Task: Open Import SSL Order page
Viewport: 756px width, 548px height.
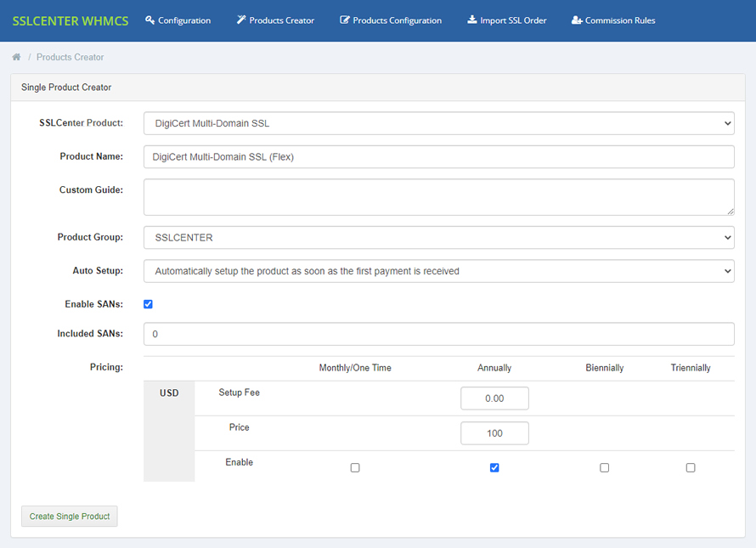Action: point(507,20)
